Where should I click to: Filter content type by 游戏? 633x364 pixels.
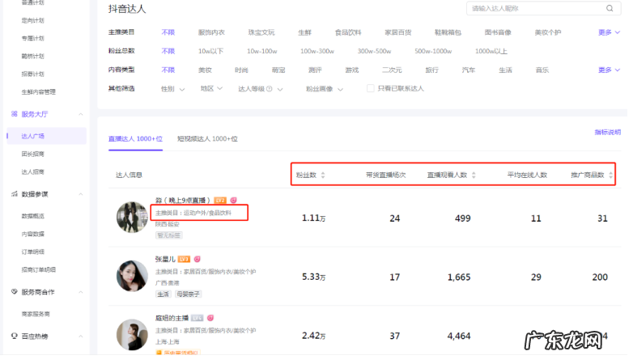pos(352,70)
